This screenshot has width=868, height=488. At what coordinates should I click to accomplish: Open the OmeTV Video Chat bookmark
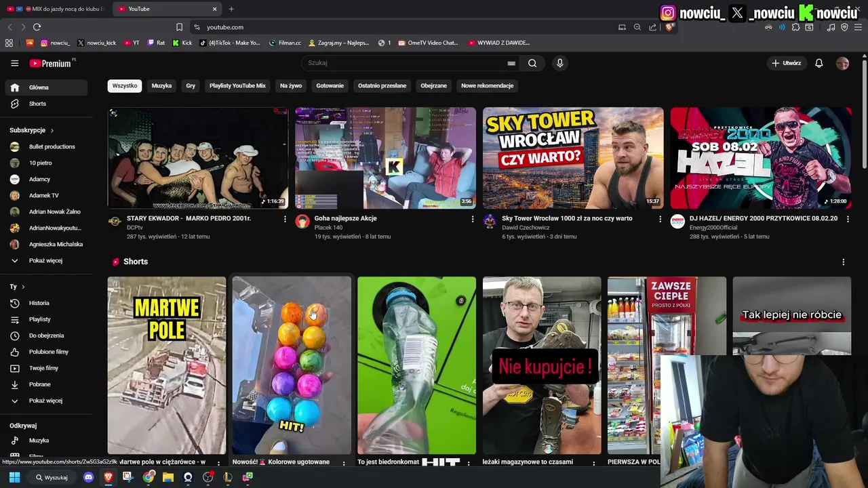429,43
